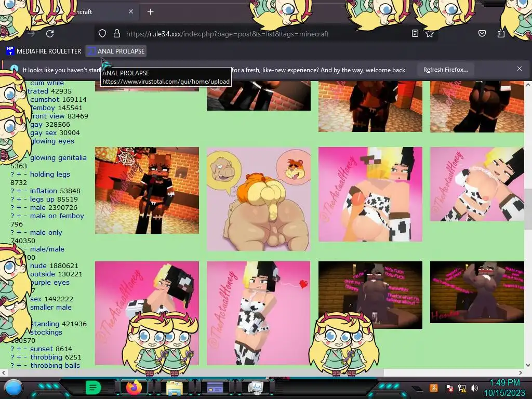
Task: Open the 'legs up' tag link
Action: pyautogui.click(x=43, y=199)
